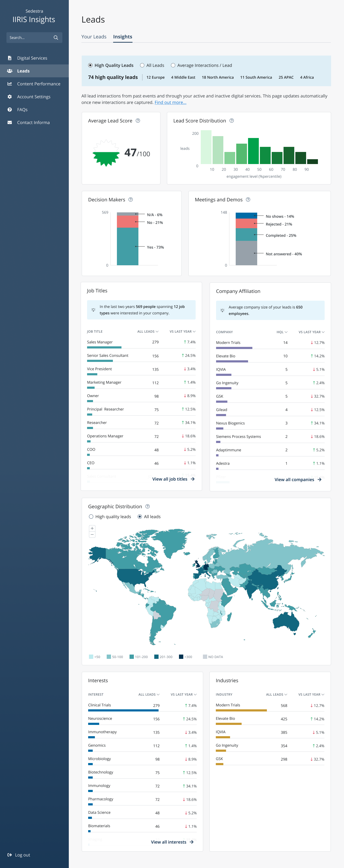Click arrow next to View all job titles
The image size is (344, 868).
click(x=193, y=479)
